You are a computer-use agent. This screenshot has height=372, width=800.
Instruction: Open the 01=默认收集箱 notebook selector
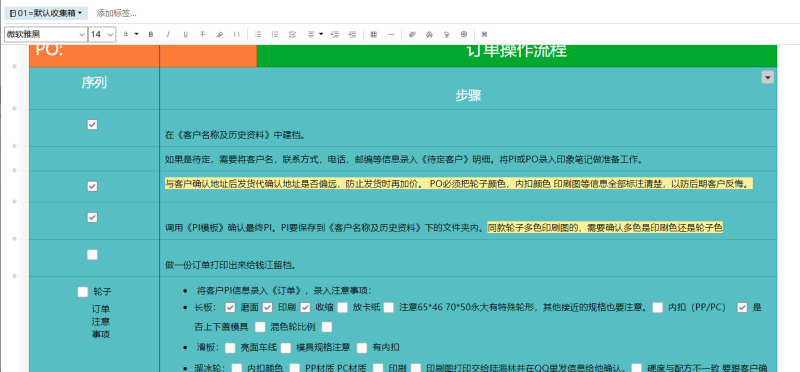pos(46,13)
